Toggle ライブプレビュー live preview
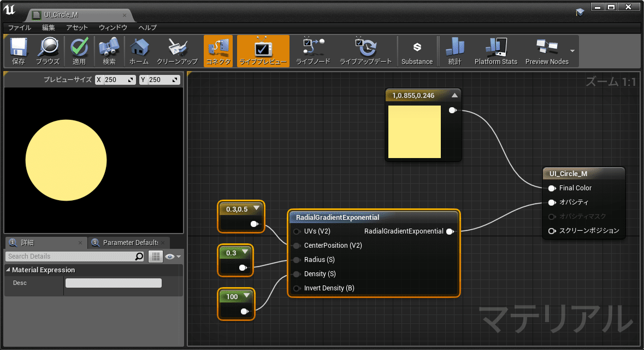 point(263,51)
